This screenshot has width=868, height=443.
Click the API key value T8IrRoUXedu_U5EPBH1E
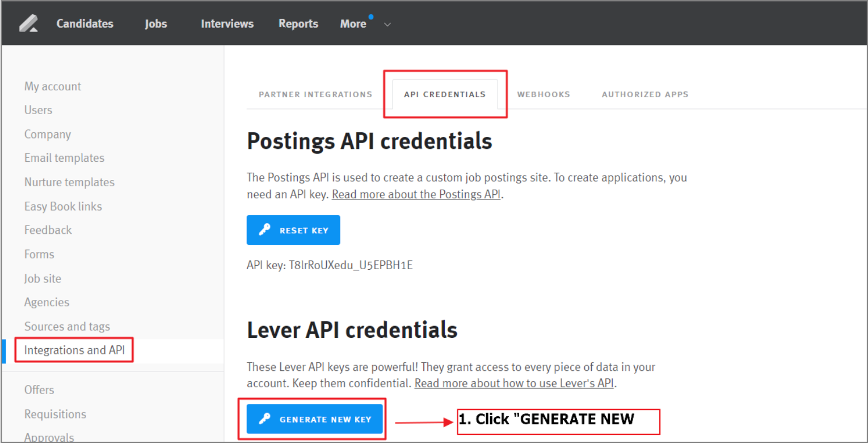tap(351, 265)
